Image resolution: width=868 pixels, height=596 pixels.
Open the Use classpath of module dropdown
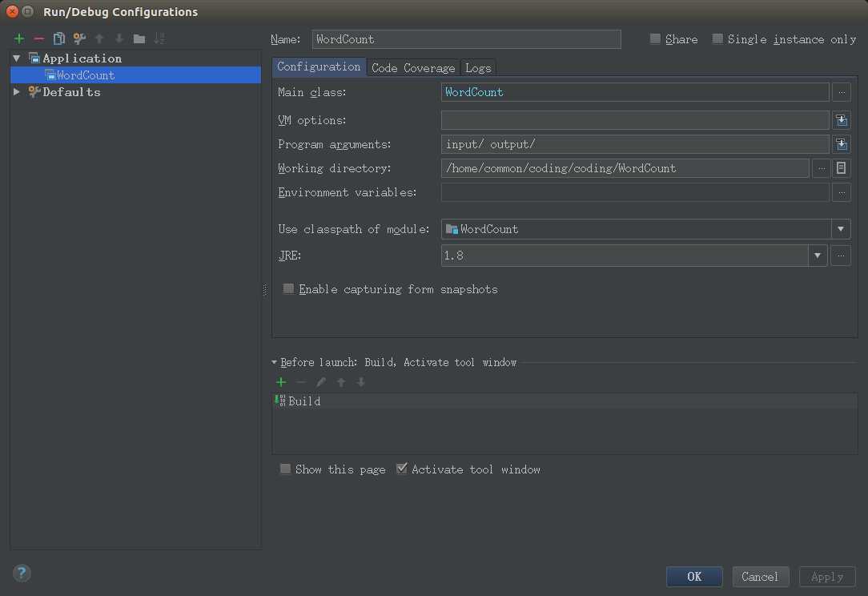pos(840,229)
